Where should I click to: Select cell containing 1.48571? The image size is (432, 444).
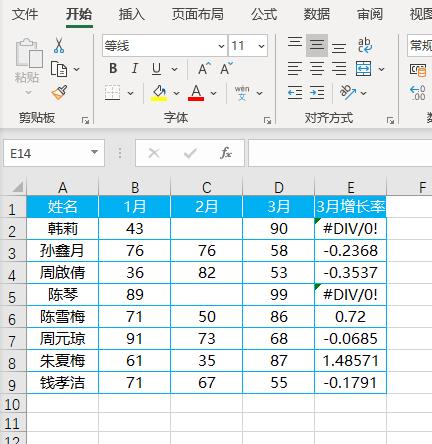pos(351,361)
